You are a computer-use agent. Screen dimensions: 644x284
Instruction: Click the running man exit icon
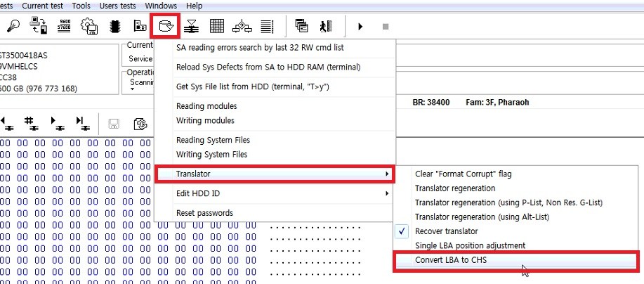pos(324,27)
